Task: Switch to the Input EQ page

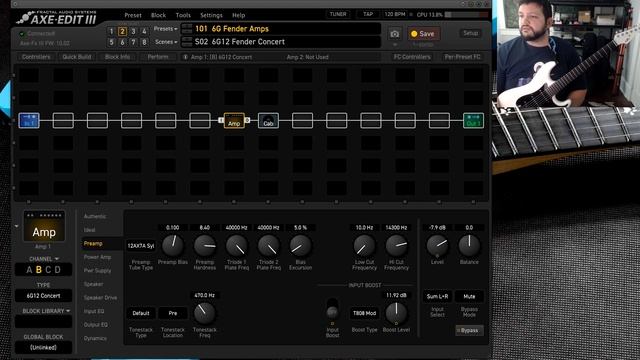Action: click(x=94, y=311)
